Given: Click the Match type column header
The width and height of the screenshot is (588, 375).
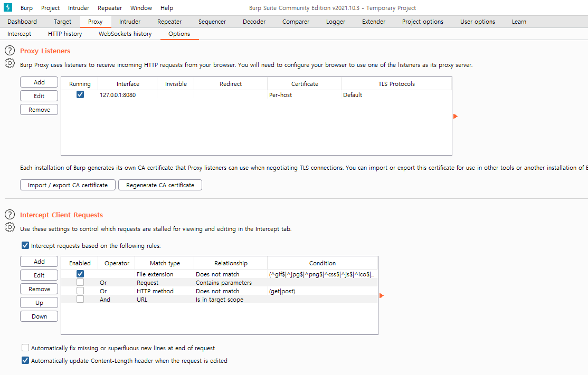Looking at the screenshot, I should pyautogui.click(x=165, y=263).
